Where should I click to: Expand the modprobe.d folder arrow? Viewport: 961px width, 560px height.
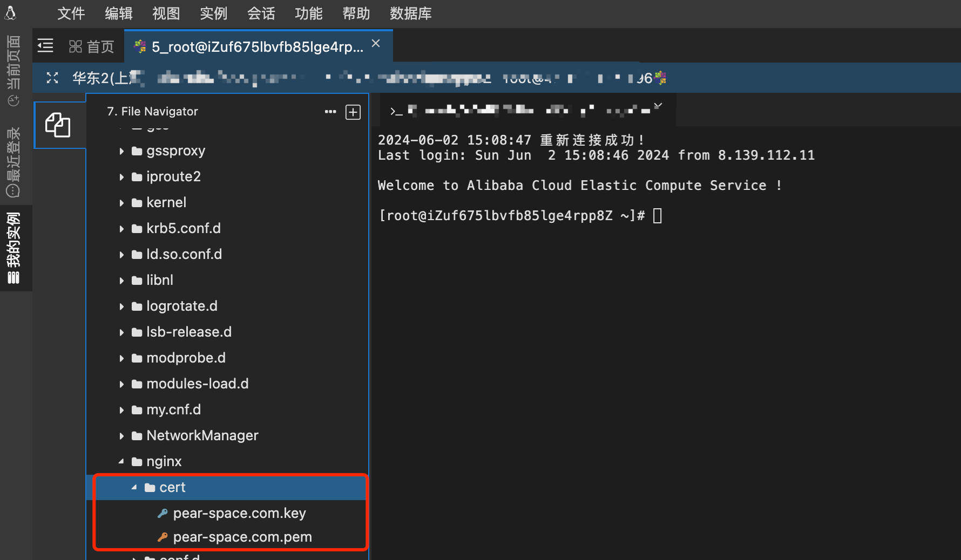(121, 358)
